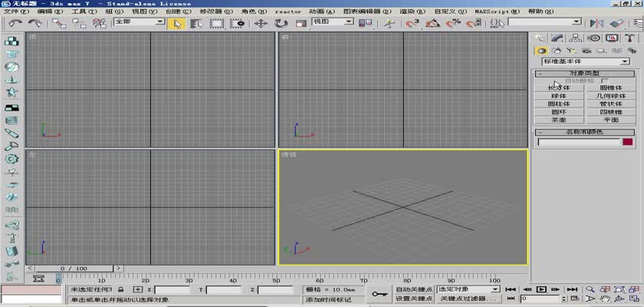The image size is (644, 307).
Task: Activate the Unlink Selection tool
Action: 79,24
